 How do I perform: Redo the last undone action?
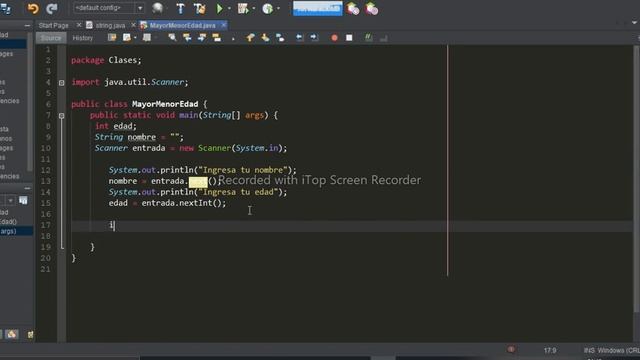tap(52, 8)
